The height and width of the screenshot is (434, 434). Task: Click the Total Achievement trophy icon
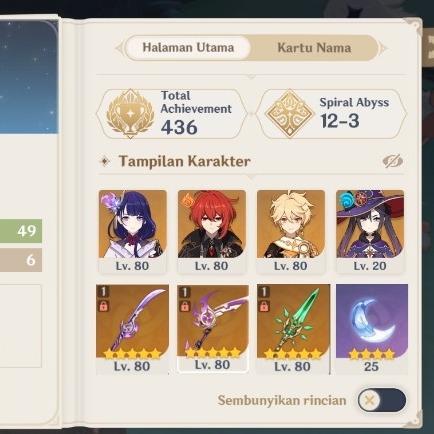click(x=130, y=114)
